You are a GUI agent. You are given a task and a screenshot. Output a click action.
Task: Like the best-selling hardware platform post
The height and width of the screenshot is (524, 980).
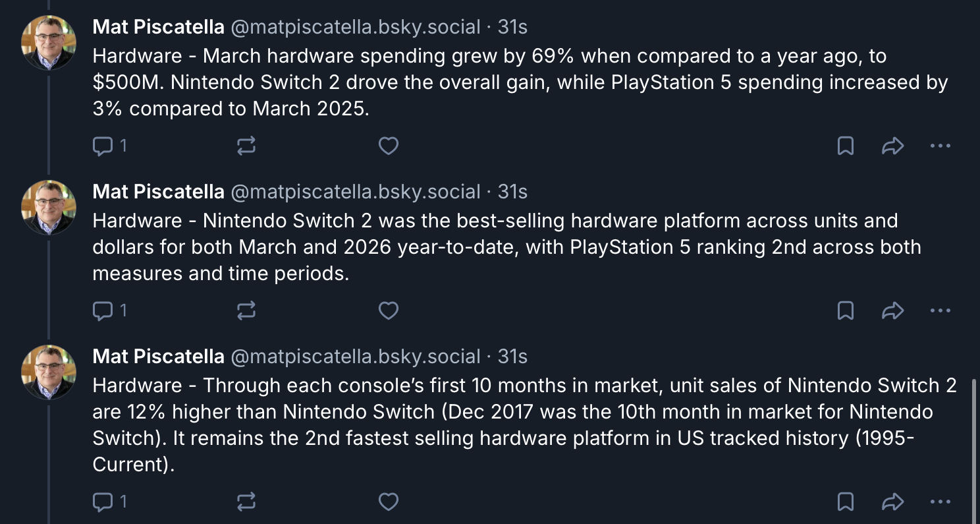pyautogui.click(x=389, y=310)
